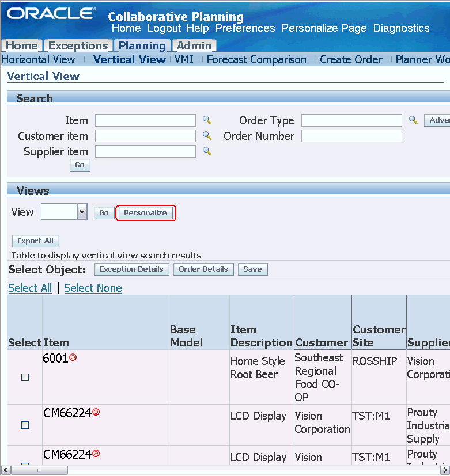450x476 pixels.
Task: Open the Item search magnifier icon
Action: [x=207, y=120]
